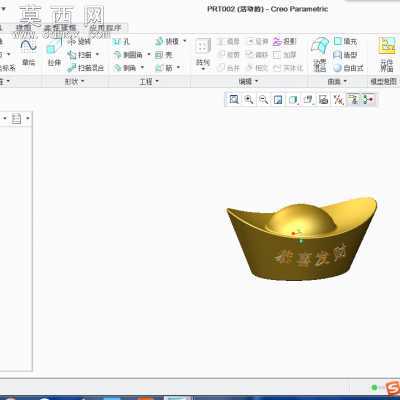Click the Offset (偏移) button
Image resolution: width=400 pixels, height=400 pixels.
pyautogui.click(x=257, y=55)
